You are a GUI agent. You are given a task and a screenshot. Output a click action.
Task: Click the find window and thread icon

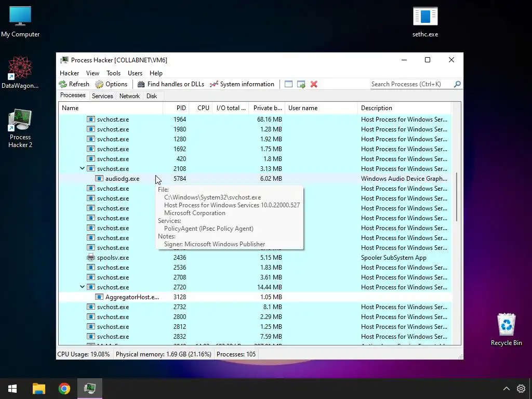pyautogui.click(x=301, y=84)
